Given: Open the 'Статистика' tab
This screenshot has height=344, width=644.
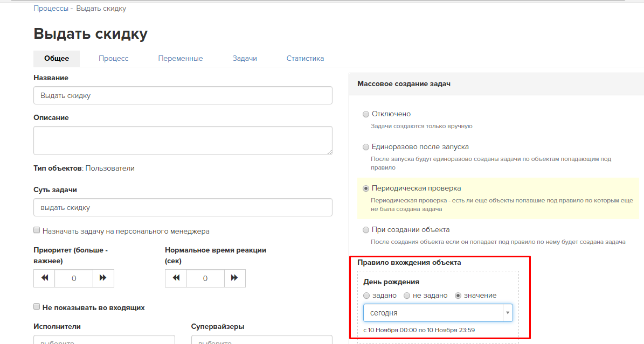Looking at the screenshot, I should (305, 58).
